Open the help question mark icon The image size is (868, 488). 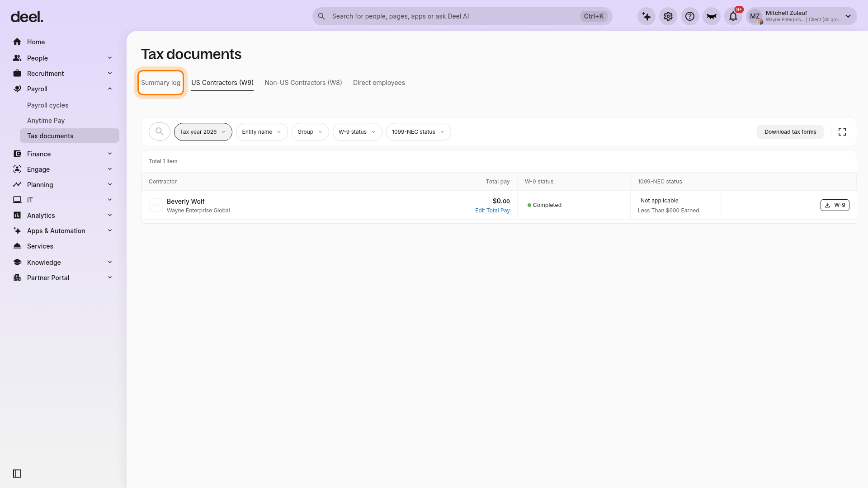pos(690,16)
